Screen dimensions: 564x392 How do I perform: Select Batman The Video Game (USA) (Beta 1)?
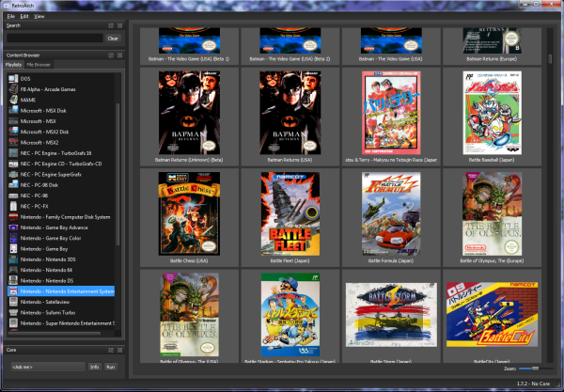(x=189, y=40)
